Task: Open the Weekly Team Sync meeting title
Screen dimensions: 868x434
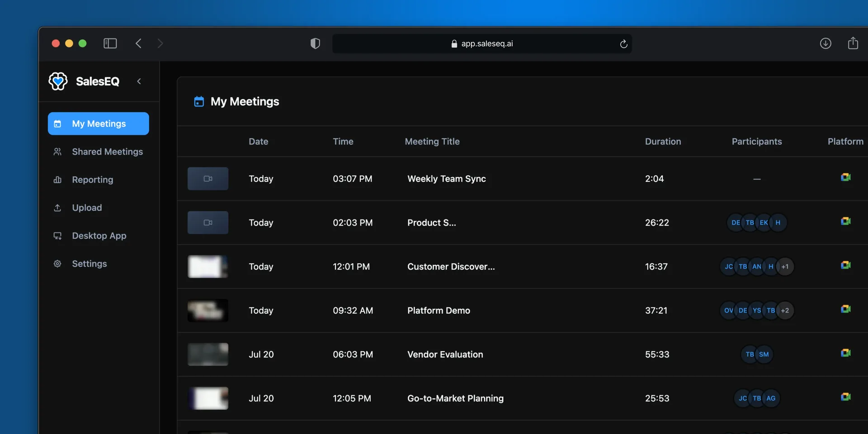Action: click(447, 179)
